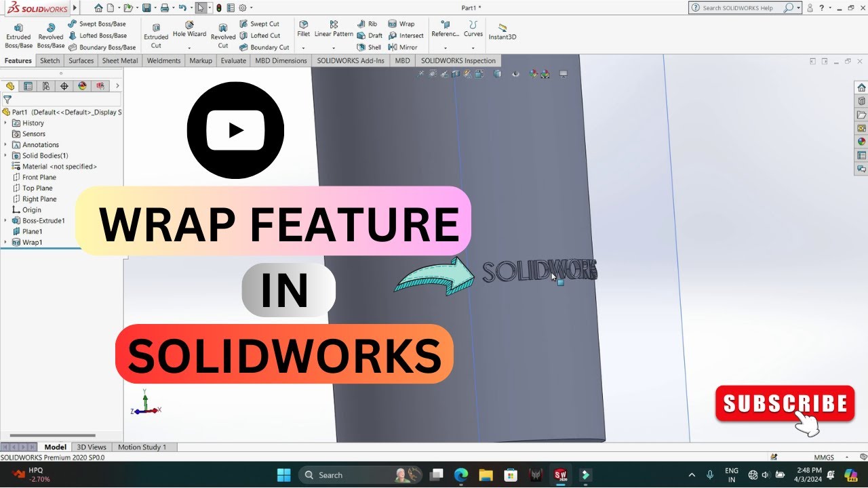Open the Sheet Metal tab
868x488 pixels.
pos(120,60)
